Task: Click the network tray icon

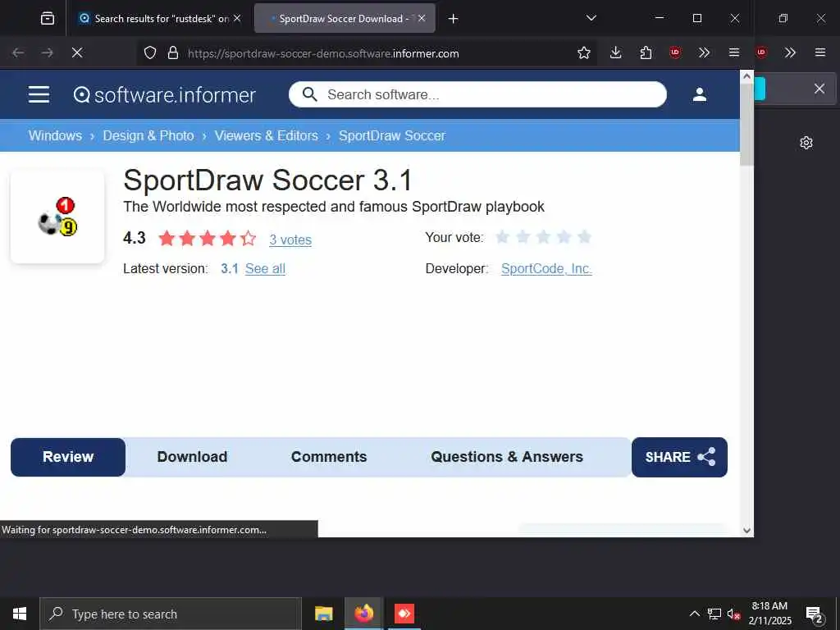Action: (x=714, y=614)
